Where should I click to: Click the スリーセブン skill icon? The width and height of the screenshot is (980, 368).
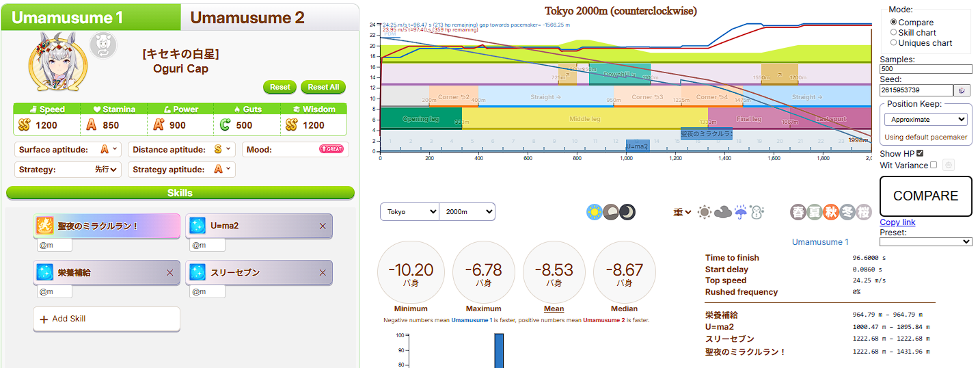[x=198, y=272]
